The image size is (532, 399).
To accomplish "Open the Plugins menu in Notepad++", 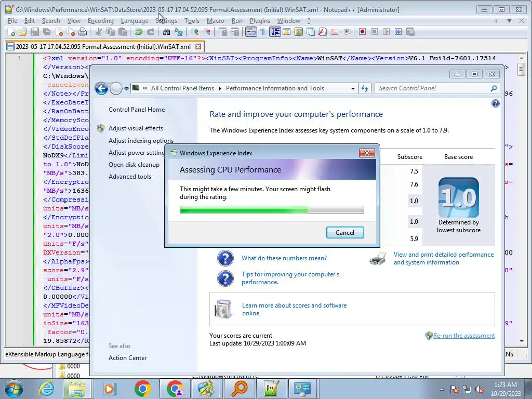I will [260, 21].
